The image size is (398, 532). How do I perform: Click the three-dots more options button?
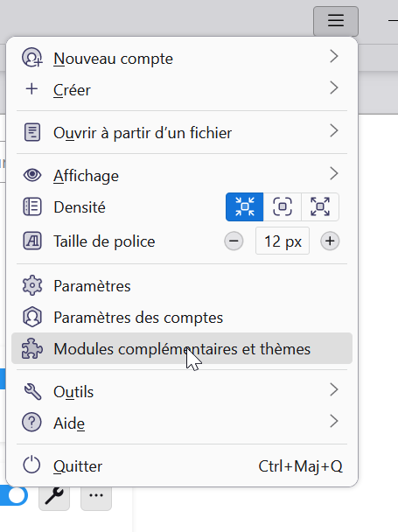[x=96, y=497]
